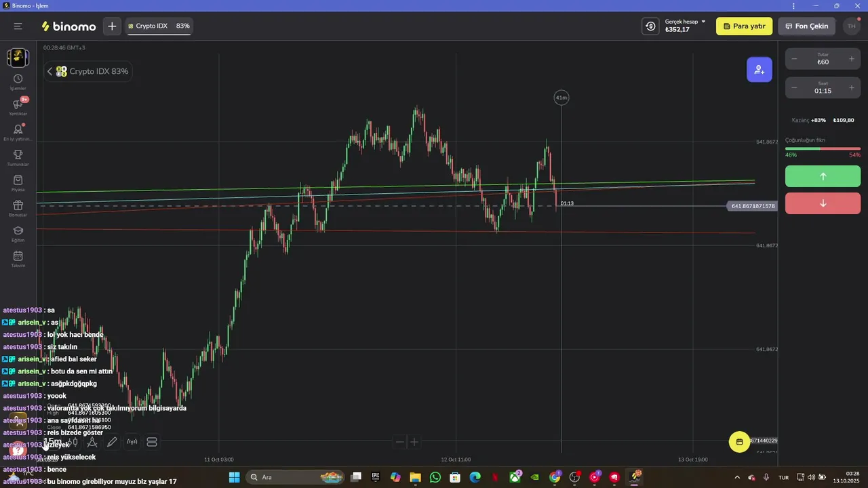Open Microsoft Edge from the taskbar
The height and width of the screenshot is (488, 868).
475,477
